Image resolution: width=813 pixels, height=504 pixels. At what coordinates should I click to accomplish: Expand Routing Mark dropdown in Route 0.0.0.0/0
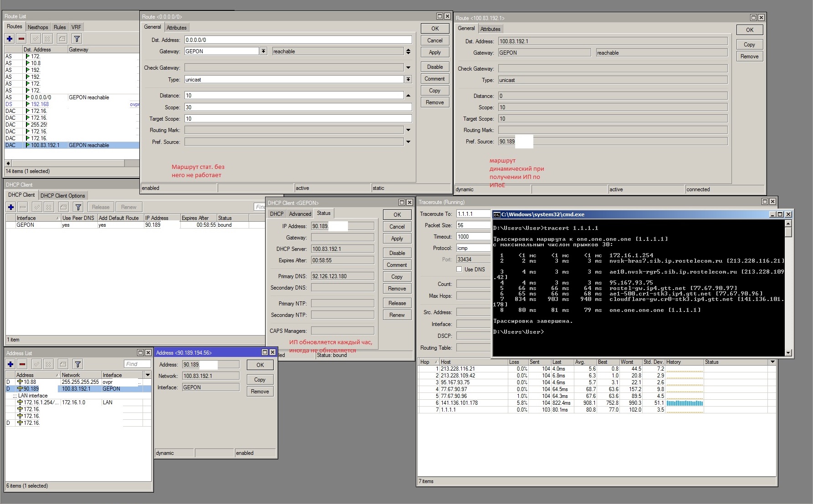(408, 130)
